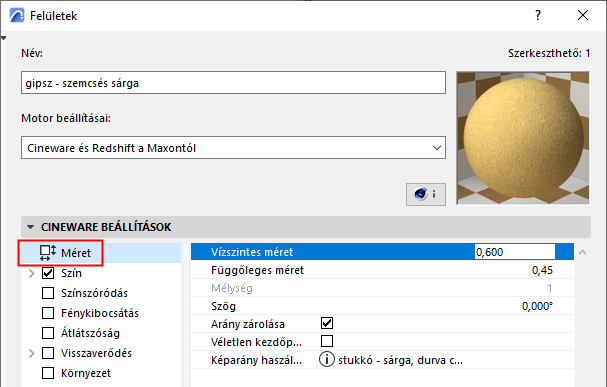Expand the Visszaverődés chevron
The image size is (607, 387).
[32, 353]
